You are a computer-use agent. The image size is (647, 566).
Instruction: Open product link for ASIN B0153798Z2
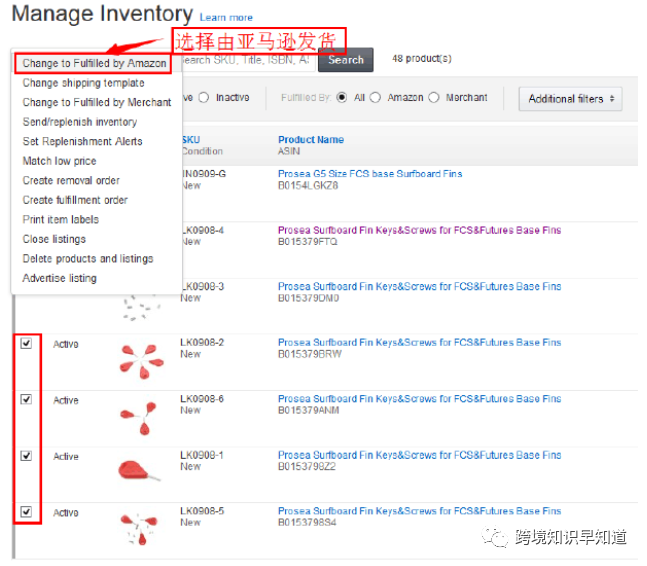(x=419, y=455)
